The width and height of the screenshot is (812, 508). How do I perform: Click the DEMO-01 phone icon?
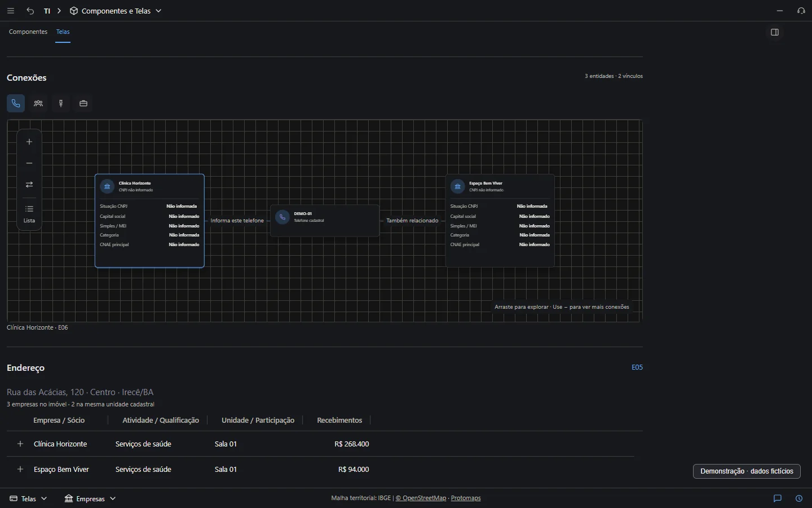coord(283,217)
